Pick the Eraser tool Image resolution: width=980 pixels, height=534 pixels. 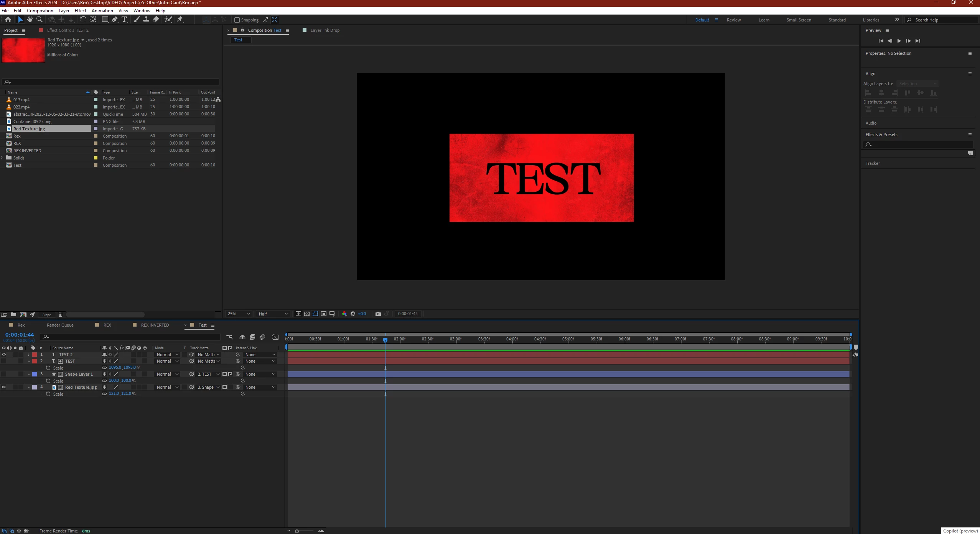(x=156, y=20)
